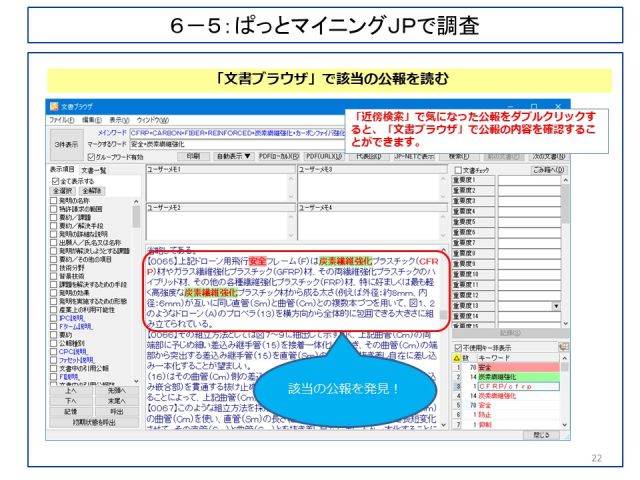Click inside the ユーザーメモ2 text area

pos(218,226)
